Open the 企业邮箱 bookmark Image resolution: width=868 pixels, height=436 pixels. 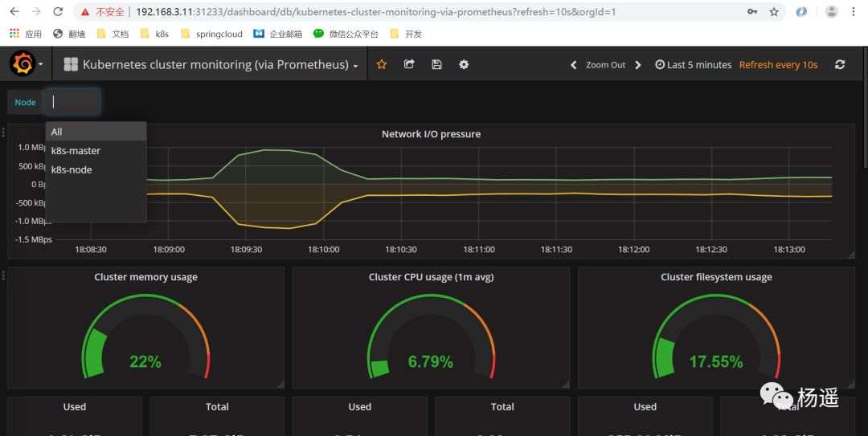[x=278, y=34]
